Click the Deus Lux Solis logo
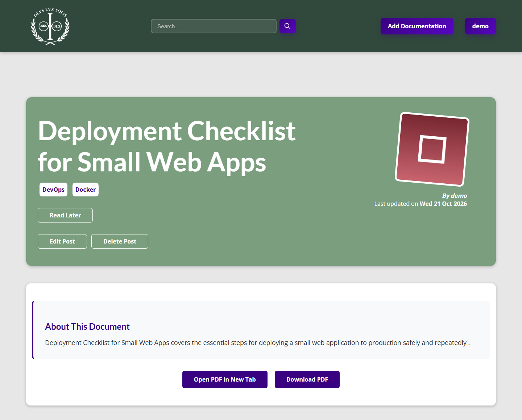The width and height of the screenshot is (522, 420). pyautogui.click(x=50, y=26)
